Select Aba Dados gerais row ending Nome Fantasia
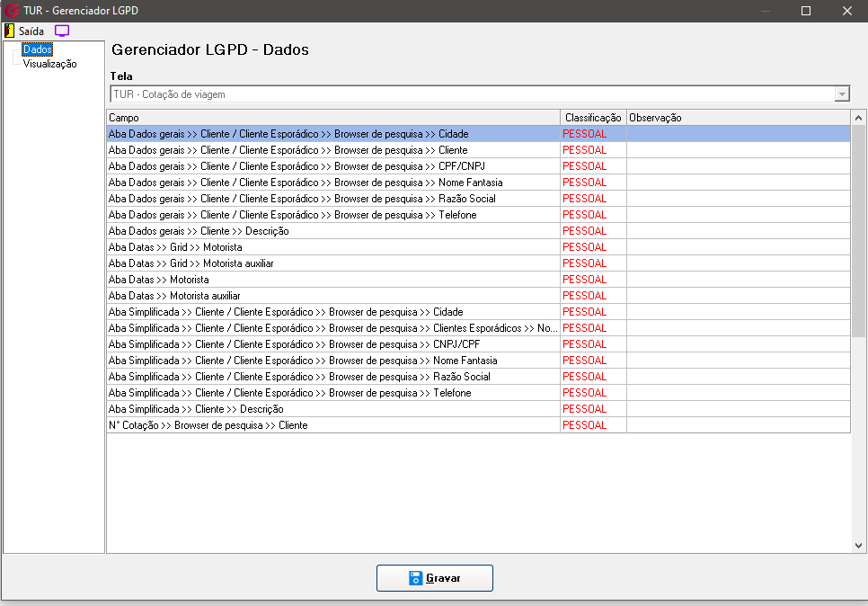 click(478, 183)
